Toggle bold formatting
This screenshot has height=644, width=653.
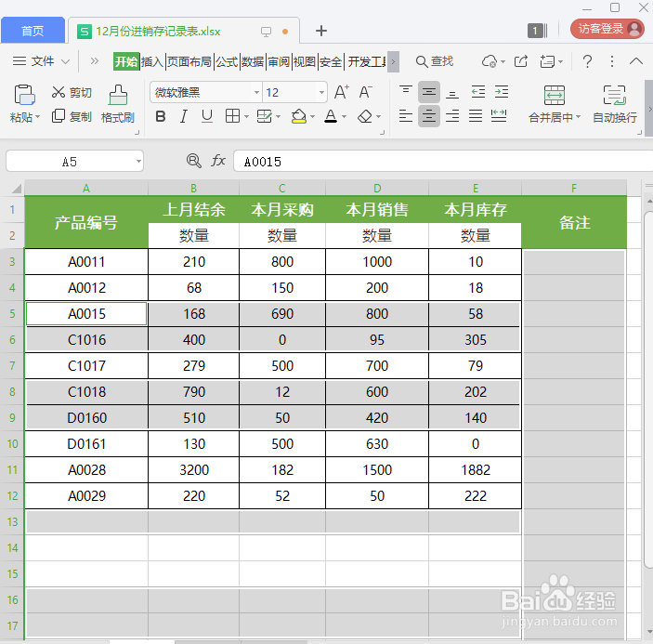coord(161,117)
